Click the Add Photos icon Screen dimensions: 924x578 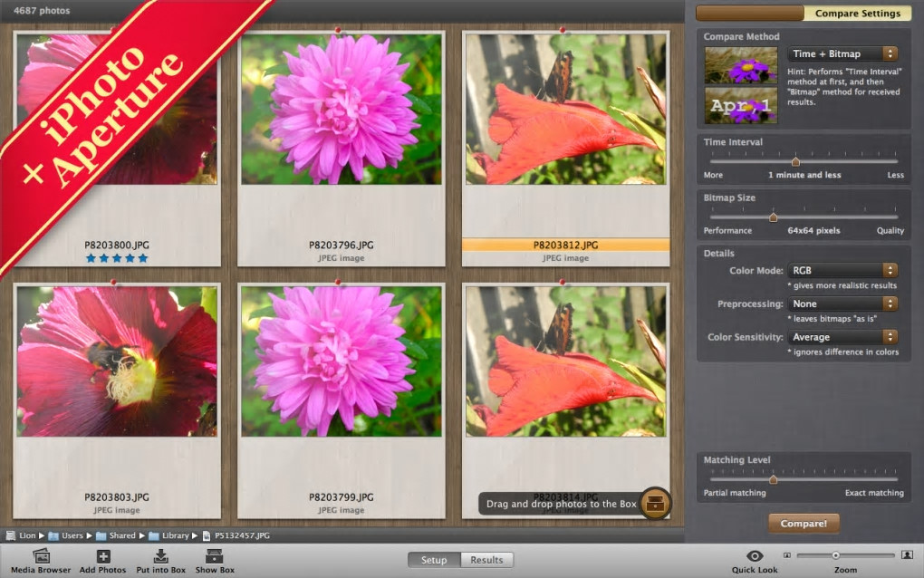103,555
